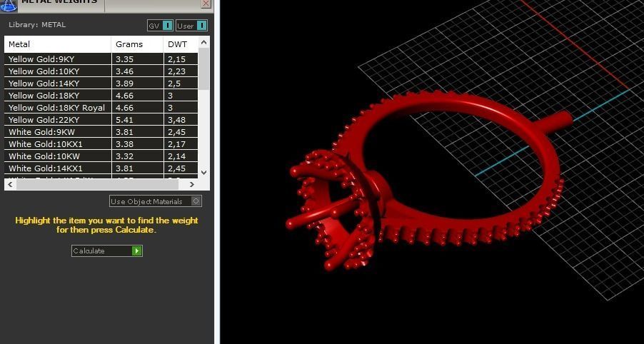Image resolution: width=644 pixels, height=344 pixels.
Task: Toggle Use Object Materials option
Action: (x=155, y=201)
